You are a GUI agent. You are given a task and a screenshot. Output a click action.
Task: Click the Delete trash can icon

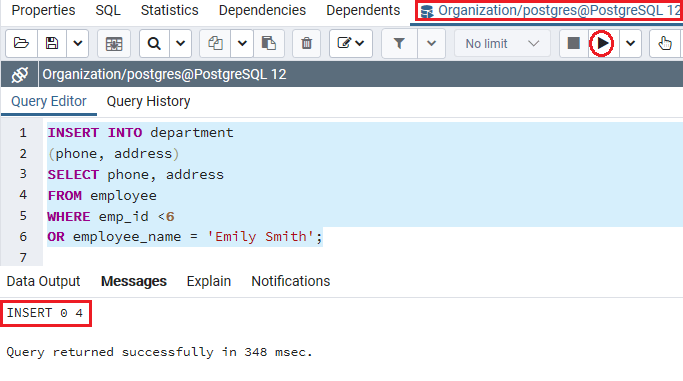[307, 44]
